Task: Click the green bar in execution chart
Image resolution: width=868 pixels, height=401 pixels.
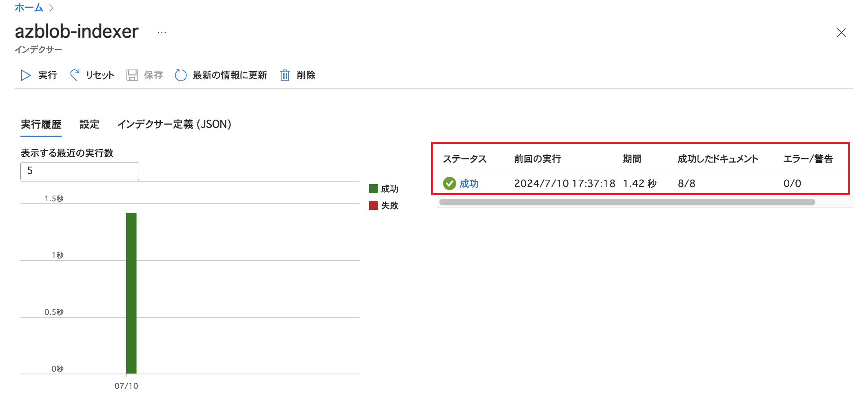Action: (x=131, y=292)
